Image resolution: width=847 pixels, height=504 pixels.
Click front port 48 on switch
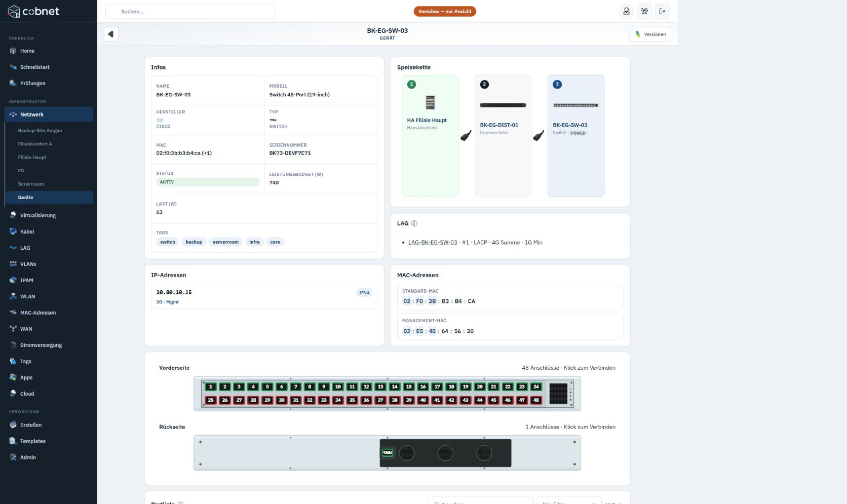[x=536, y=400]
